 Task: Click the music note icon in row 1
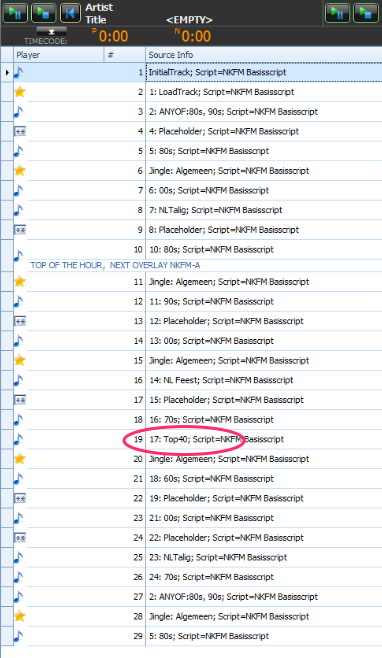pos(19,73)
